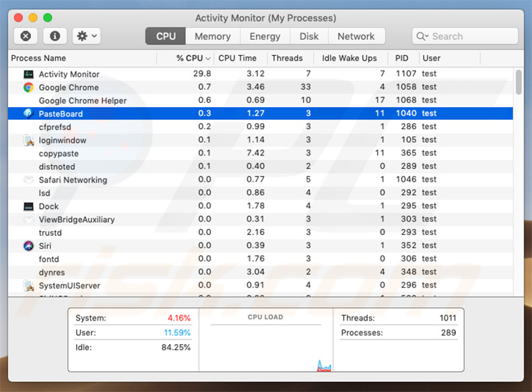
Task: Click the yellow minimize window button
Action: pyautogui.click(x=33, y=18)
